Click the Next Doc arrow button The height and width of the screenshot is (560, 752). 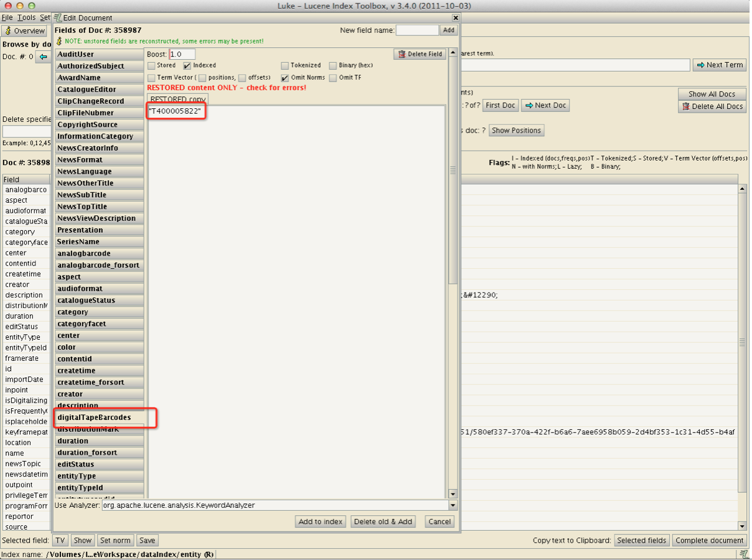(545, 105)
